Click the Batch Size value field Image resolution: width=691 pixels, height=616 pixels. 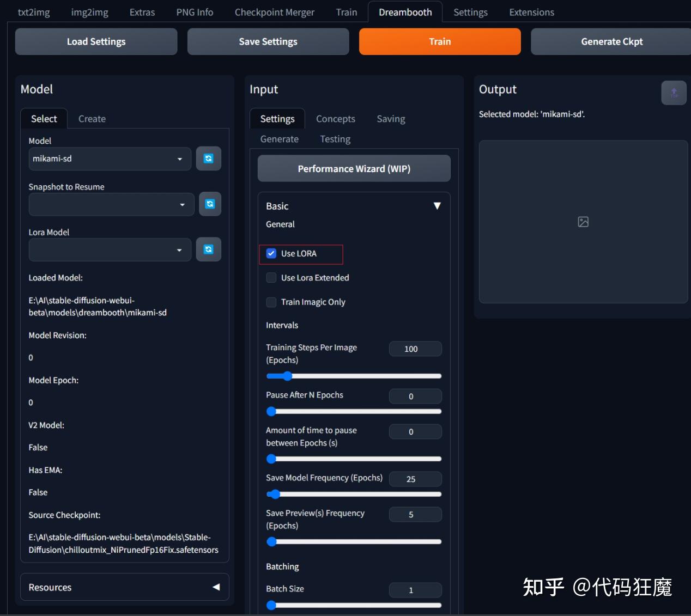click(x=415, y=590)
